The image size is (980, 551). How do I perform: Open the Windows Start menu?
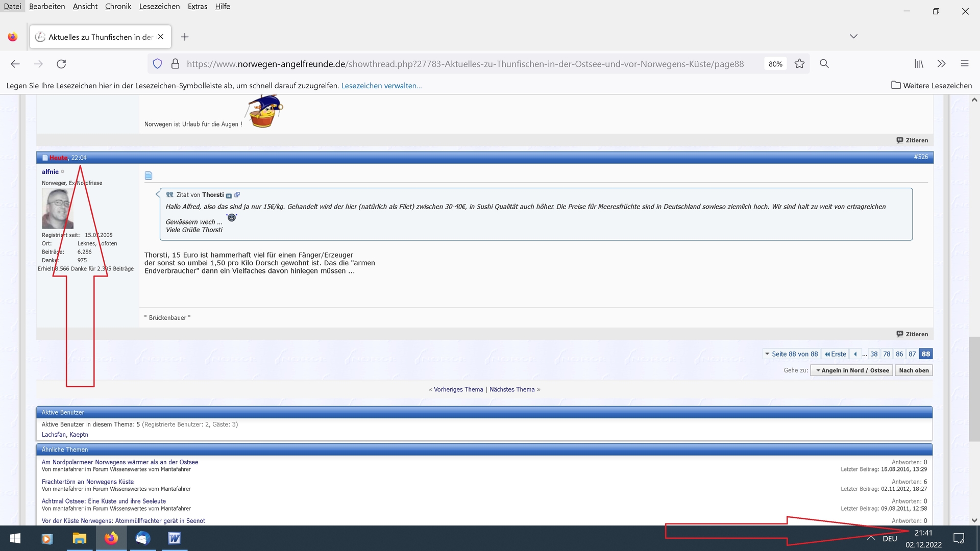pyautogui.click(x=15, y=538)
